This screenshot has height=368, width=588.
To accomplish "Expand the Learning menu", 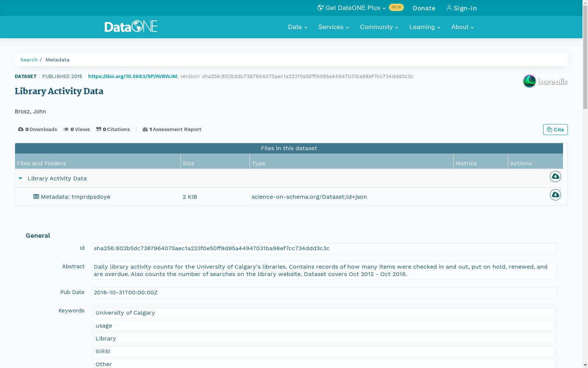I will pyautogui.click(x=425, y=27).
